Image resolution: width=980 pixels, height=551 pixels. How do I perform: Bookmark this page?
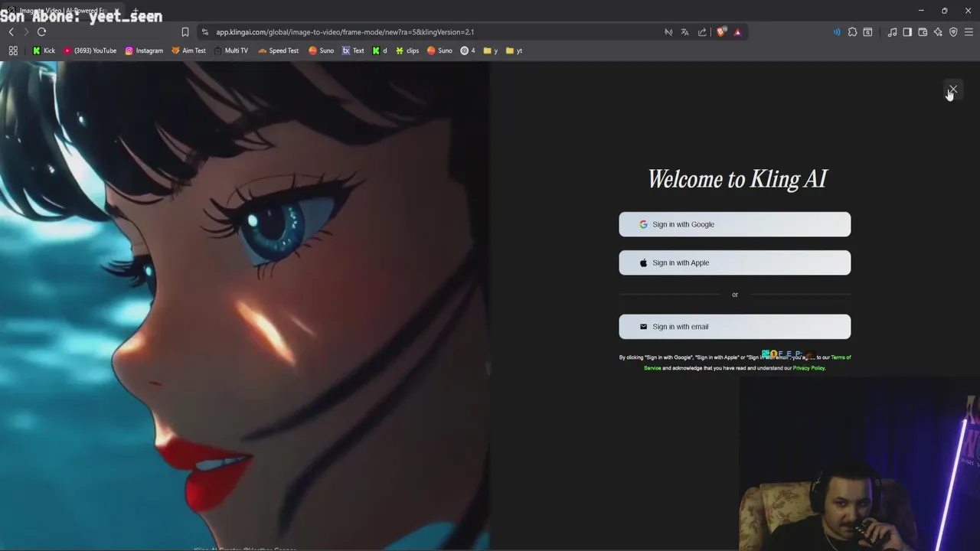(185, 32)
